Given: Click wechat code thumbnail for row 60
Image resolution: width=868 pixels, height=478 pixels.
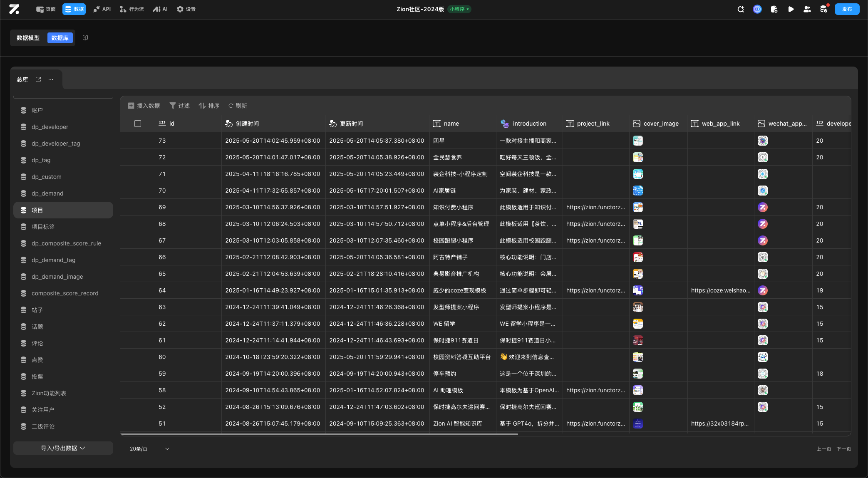Looking at the screenshot, I should coord(762,357).
